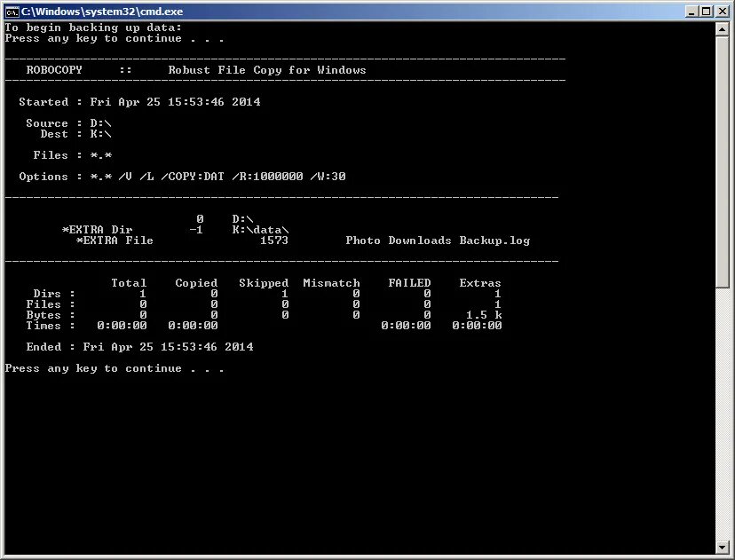Click the /W:30 option text

[328, 177]
